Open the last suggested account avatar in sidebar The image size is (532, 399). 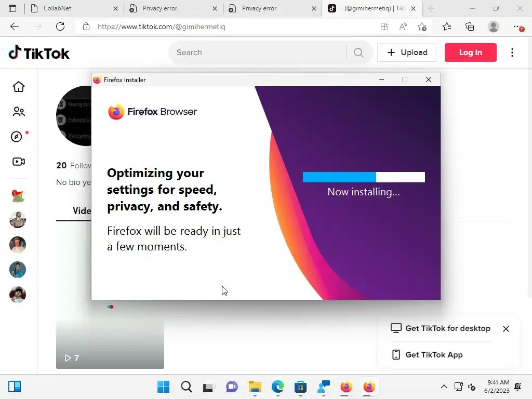pyautogui.click(x=18, y=295)
